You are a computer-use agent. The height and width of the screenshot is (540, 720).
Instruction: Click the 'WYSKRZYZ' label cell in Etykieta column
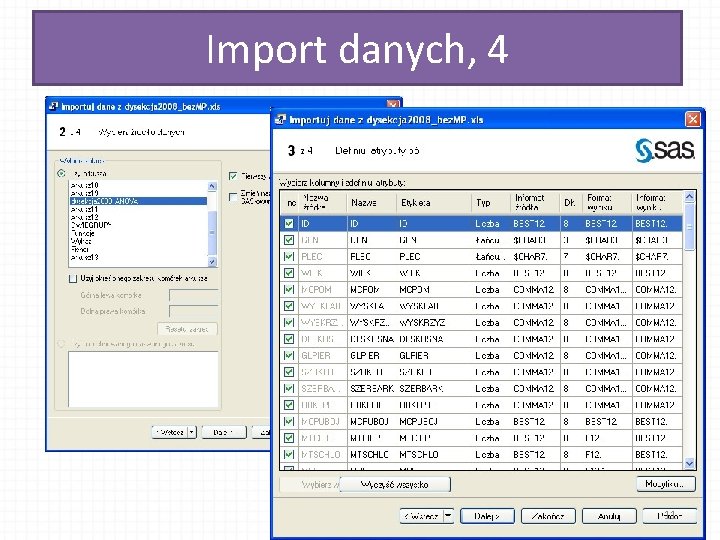coord(434,323)
